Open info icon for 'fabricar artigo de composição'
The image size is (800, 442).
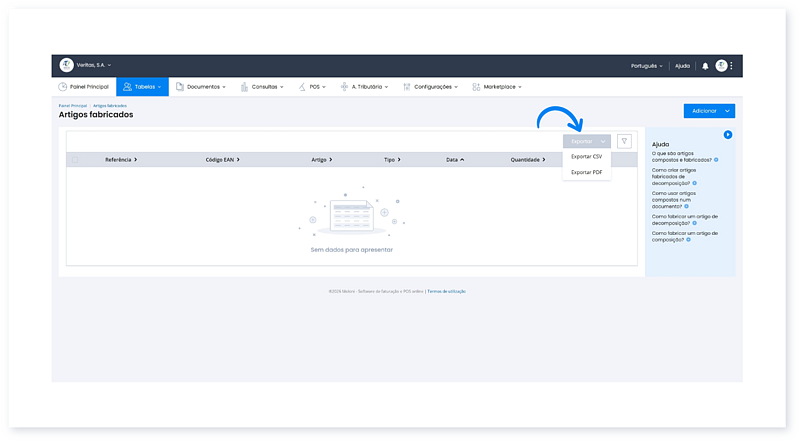(688, 239)
